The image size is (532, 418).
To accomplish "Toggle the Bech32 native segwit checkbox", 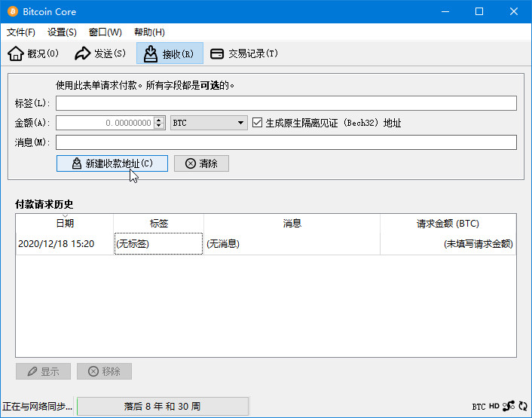I will (x=257, y=122).
